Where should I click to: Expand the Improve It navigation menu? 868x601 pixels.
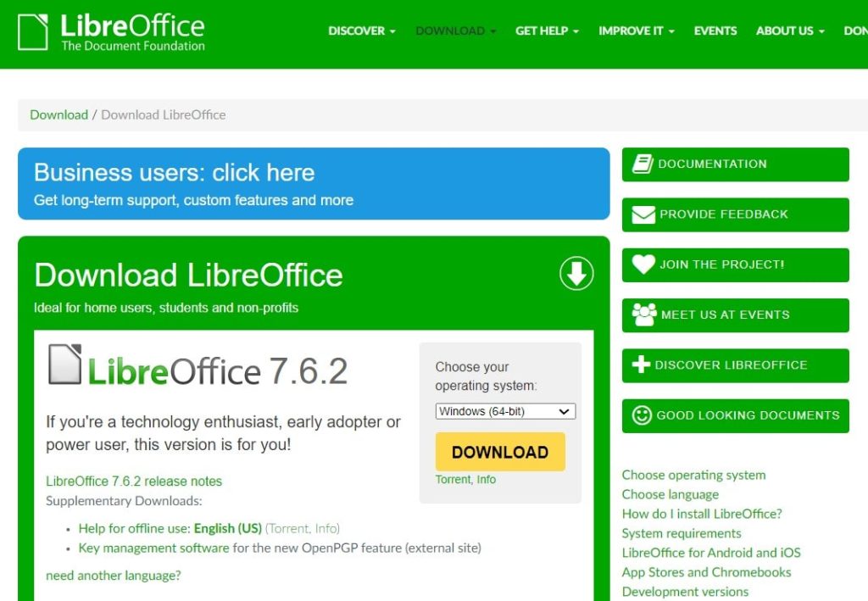[636, 31]
